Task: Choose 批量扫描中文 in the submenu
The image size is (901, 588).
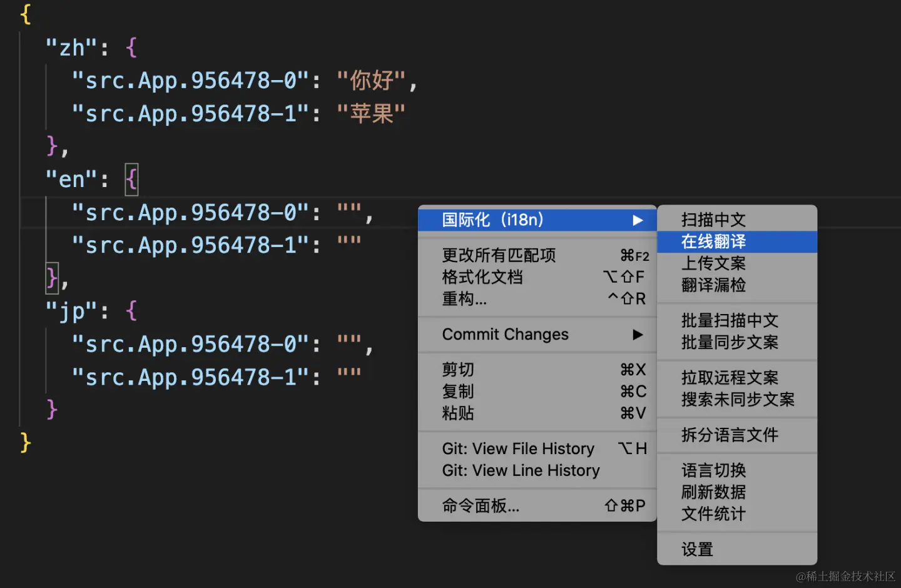Action: tap(737, 321)
